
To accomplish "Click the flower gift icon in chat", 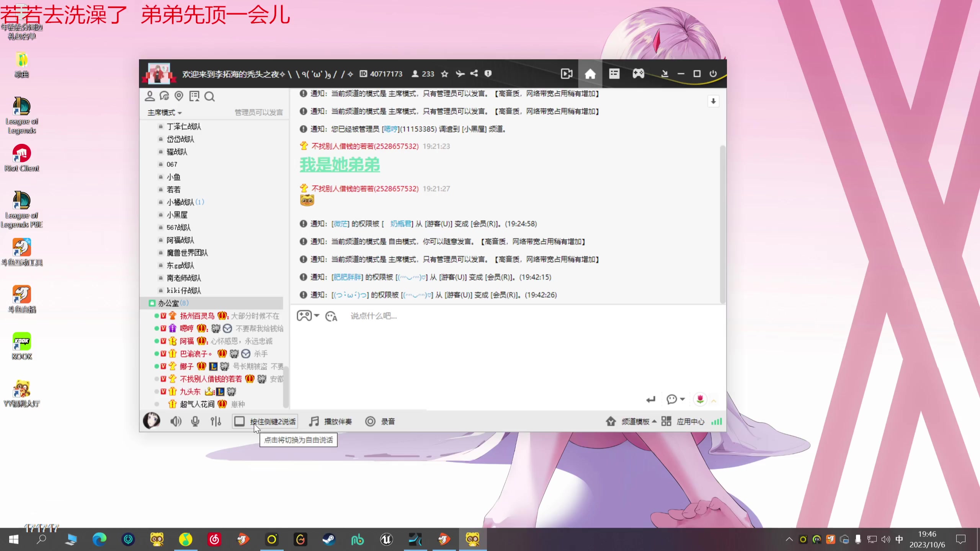I will coord(700,399).
